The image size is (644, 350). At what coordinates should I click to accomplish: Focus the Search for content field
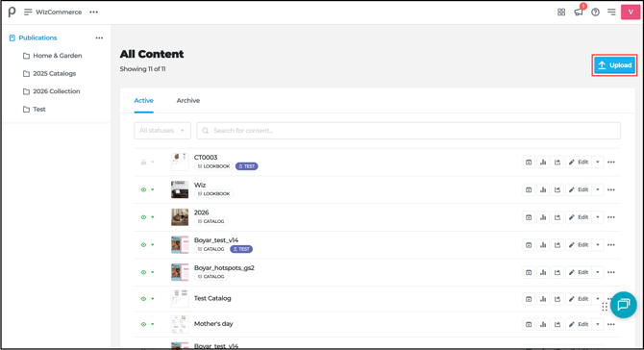pos(409,131)
